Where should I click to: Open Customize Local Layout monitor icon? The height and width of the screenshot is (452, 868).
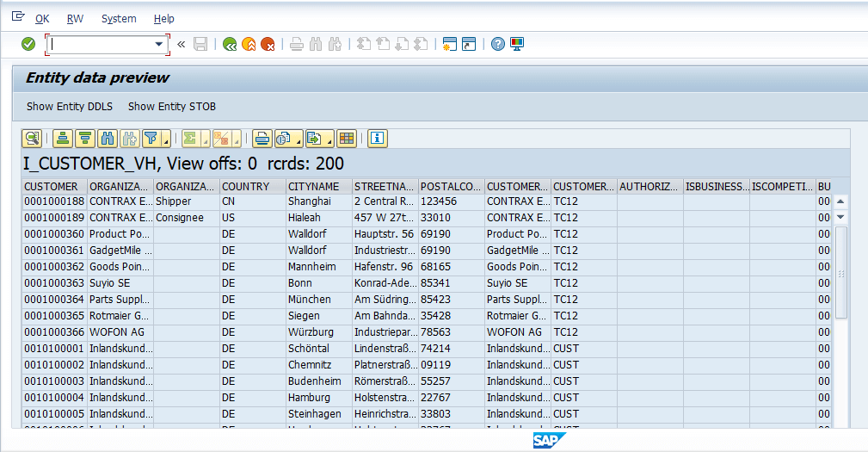click(x=517, y=44)
